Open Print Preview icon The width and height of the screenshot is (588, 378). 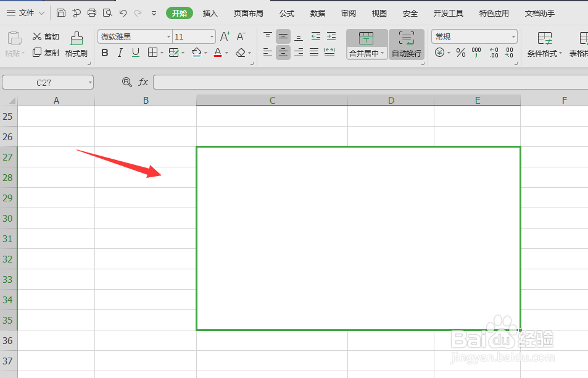(x=107, y=13)
